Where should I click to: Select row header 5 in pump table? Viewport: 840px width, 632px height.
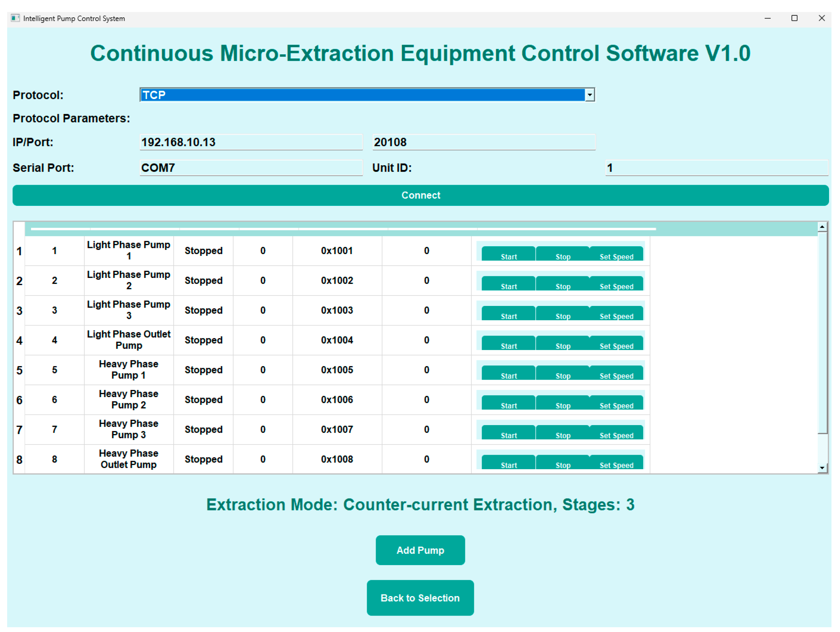(x=19, y=370)
